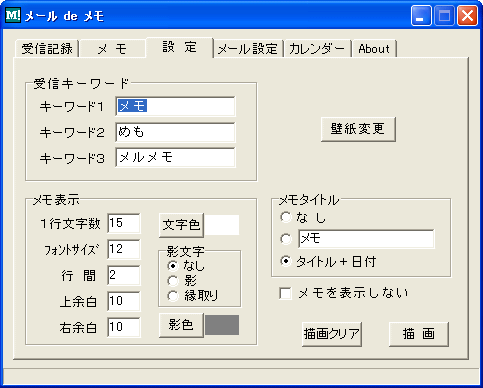Select the 設定 tab
The width and height of the screenshot is (483, 388).
[179, 47]
